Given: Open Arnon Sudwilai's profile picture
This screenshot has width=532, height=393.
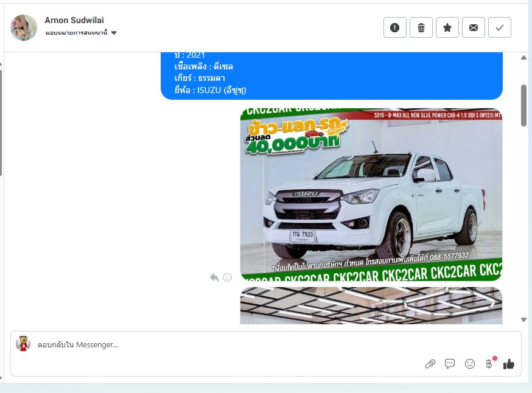Looking at the screenshot, I should tap(24, 27).
